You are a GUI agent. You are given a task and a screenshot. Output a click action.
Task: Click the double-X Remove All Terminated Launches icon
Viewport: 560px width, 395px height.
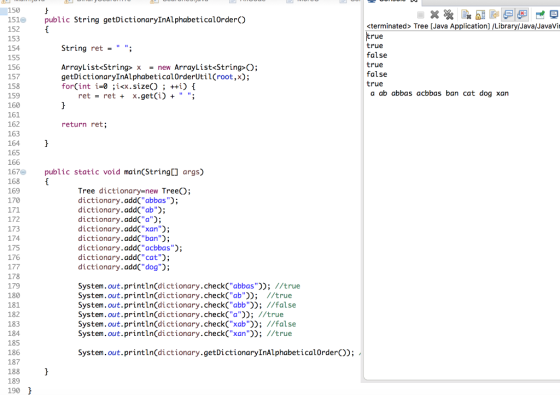(448, 15)
